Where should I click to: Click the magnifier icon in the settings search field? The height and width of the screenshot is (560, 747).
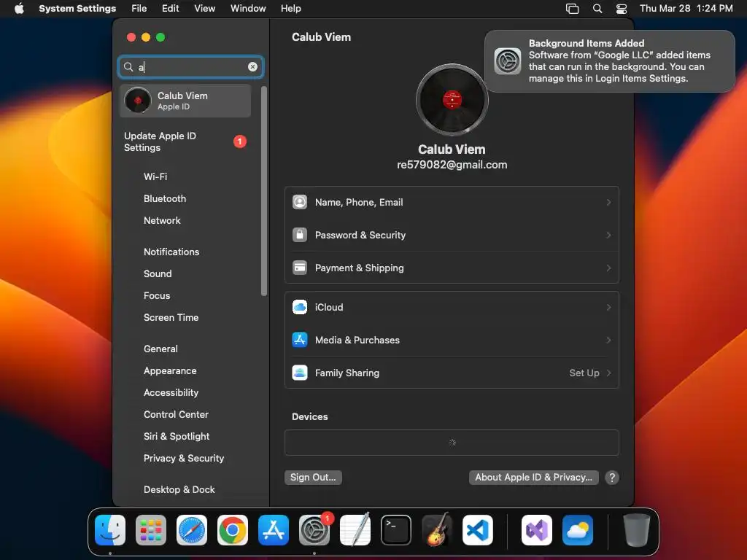(x=128, y=66)
